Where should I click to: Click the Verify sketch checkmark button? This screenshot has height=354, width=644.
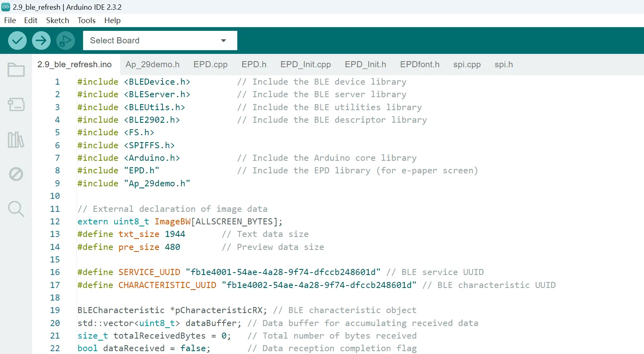17,41
